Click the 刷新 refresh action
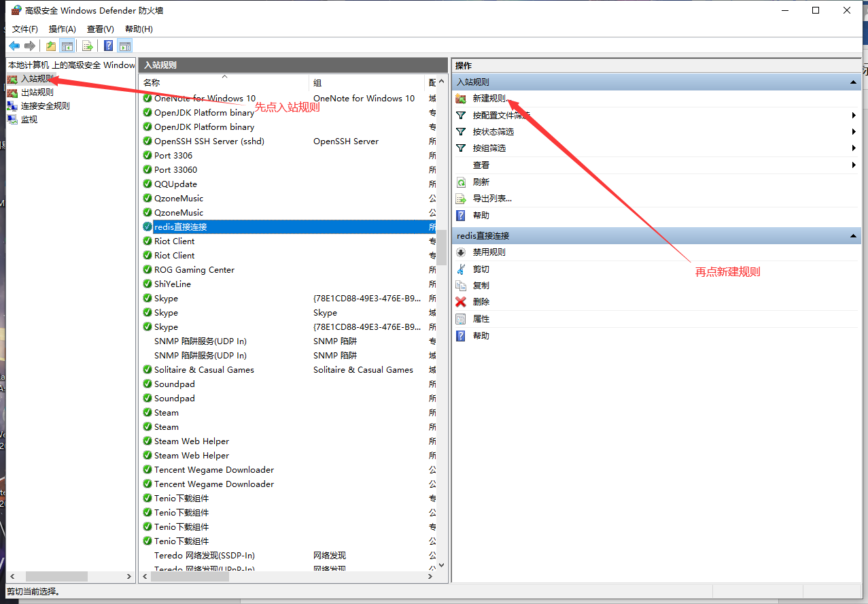 (481, 182)
